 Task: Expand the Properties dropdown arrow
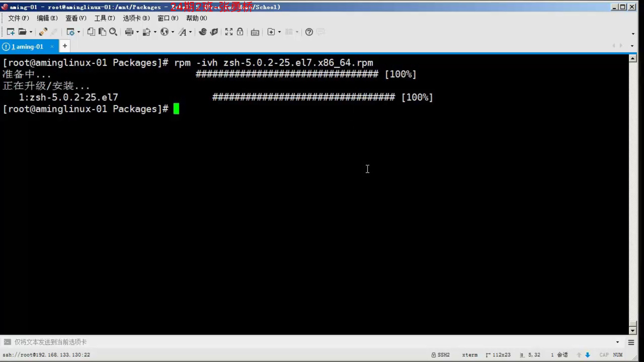point(78,32)
